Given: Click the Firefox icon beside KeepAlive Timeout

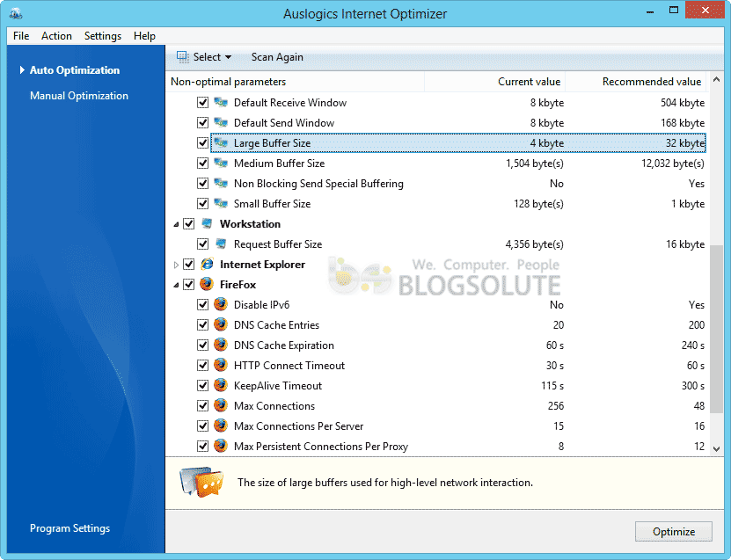Looking at the screenshot, I should click(221, 385).
